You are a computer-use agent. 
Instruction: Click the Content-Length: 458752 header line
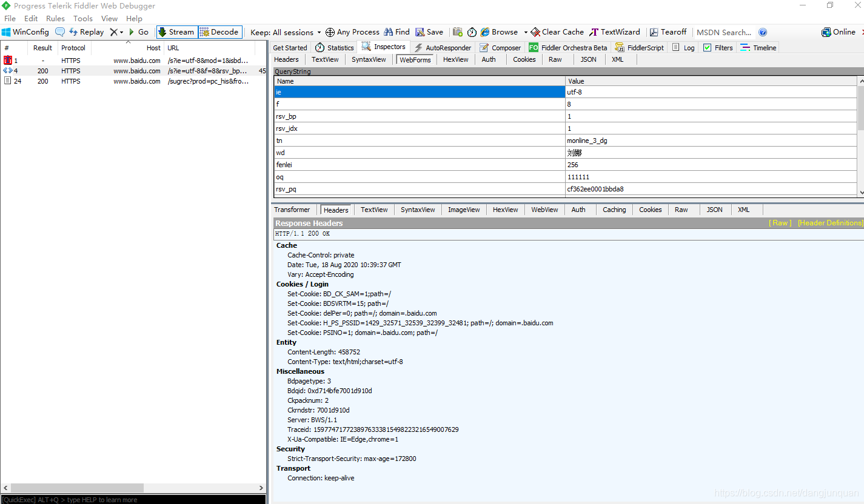(x=324, y=352)
